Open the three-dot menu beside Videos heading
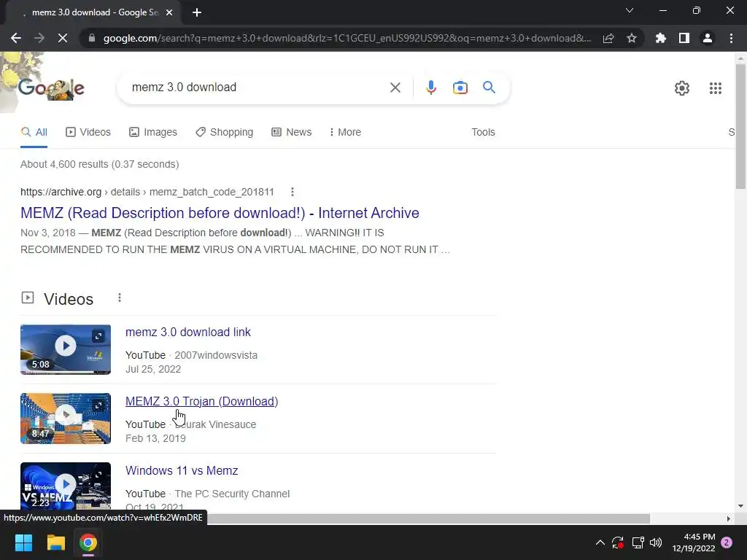This screenshot has width=747, height=560. tap(120, 298)
